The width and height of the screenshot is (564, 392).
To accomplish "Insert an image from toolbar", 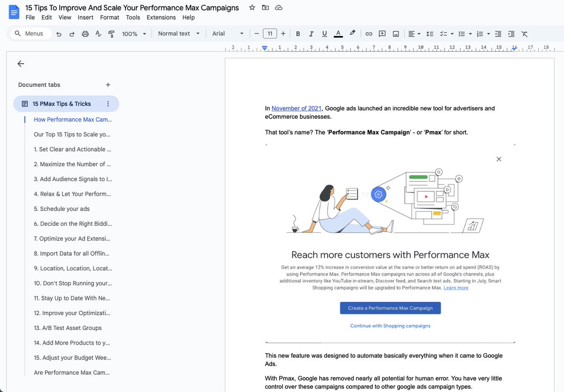I will click(x=396, y=34).
